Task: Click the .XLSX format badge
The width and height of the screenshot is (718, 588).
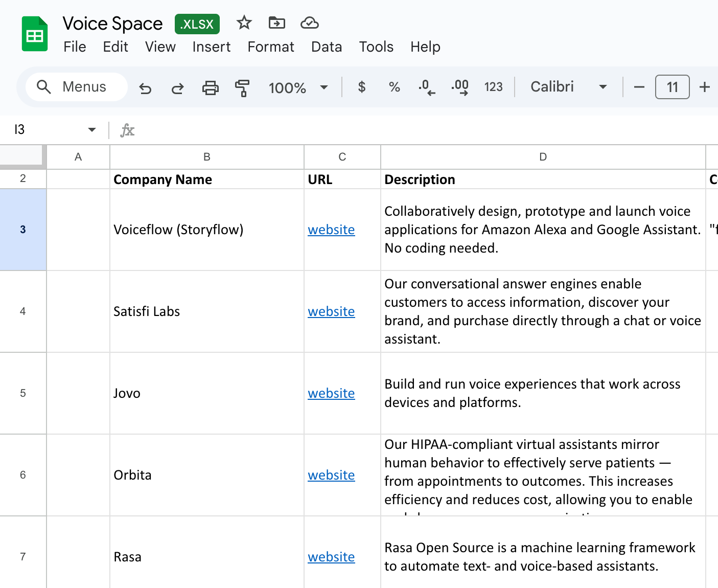Action: pos(197,24)
